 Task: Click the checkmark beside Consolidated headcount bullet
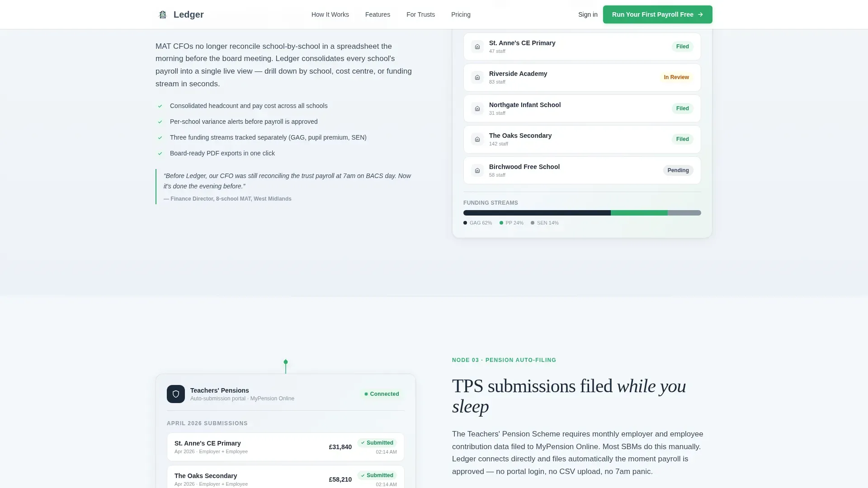(x=160, y=106)
